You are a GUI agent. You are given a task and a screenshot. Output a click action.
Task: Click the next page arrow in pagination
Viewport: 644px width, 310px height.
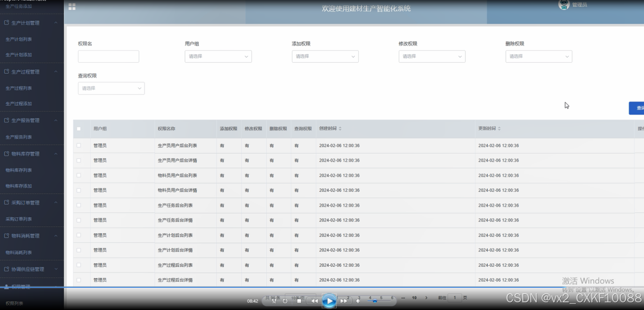click(426, 298)
